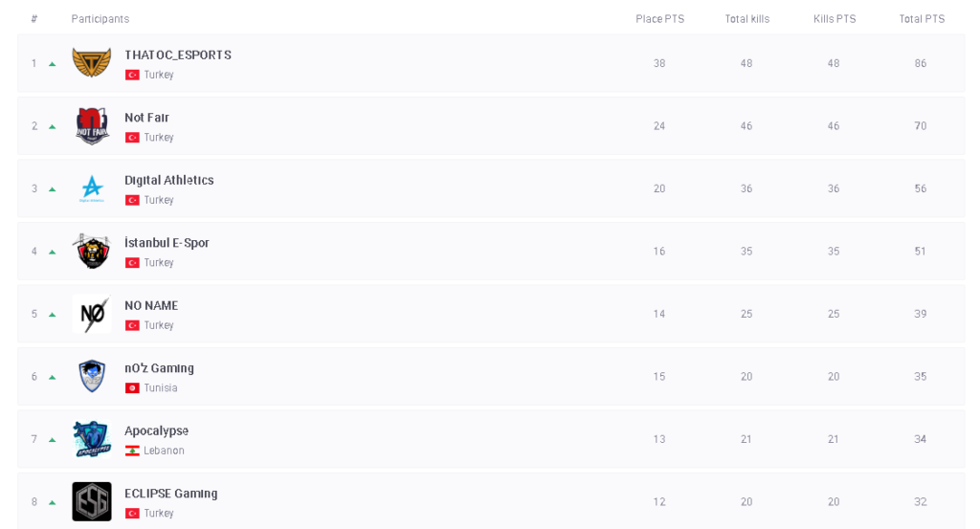Click the Digital Athletics star logo
The width and height of the screenshot is (980, 529).
coord(92,188)
